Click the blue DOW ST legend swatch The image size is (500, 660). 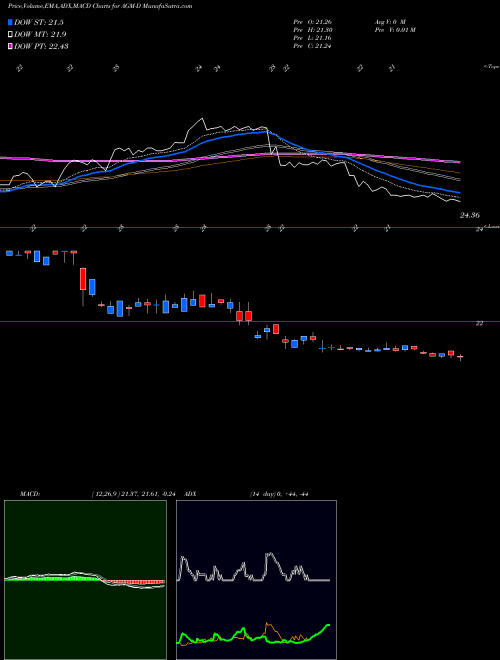pos(10,22)
